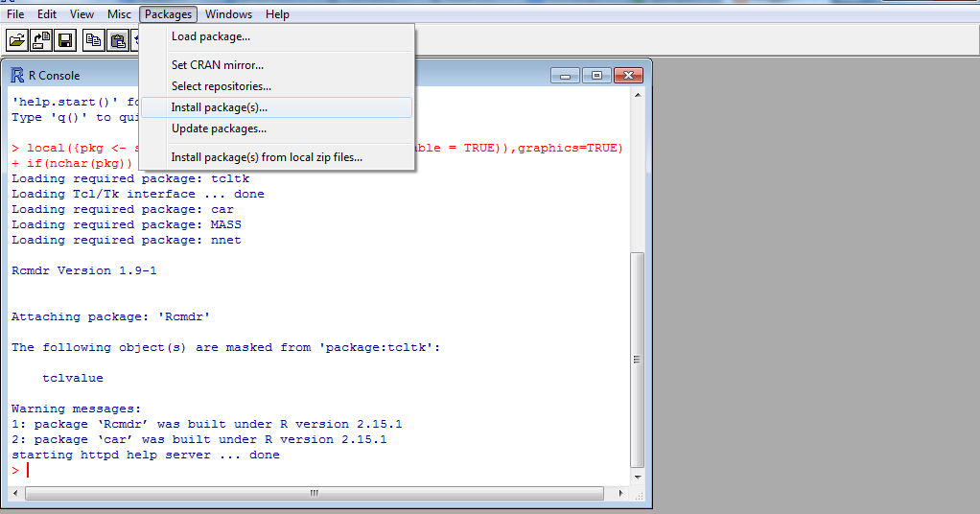Click the 'tclvalue' text
The height and width of the screenshot is (514, 980).
73,379
